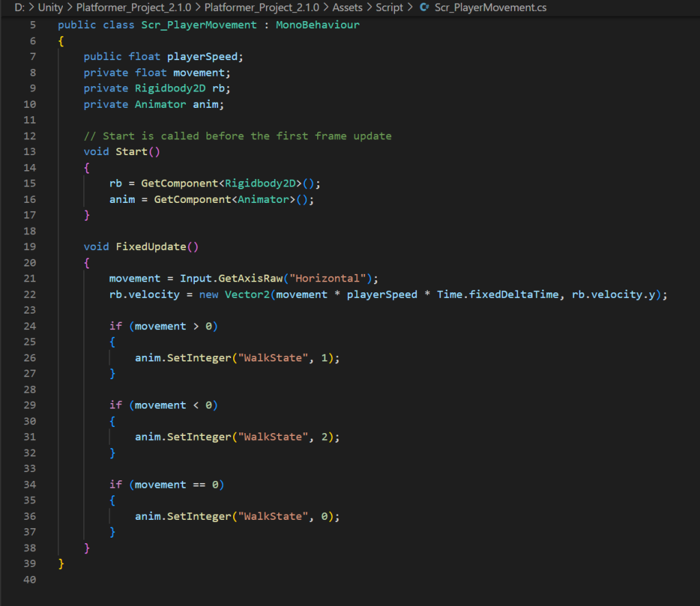Click Scr_PlayerMovement.cs in the breadcrumb

point(490,8)
